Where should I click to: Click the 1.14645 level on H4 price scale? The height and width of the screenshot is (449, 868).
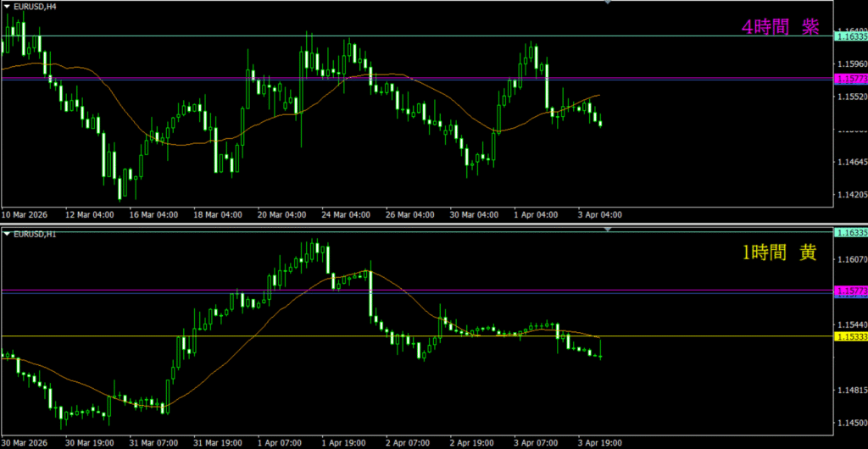[x=850, y=162]
